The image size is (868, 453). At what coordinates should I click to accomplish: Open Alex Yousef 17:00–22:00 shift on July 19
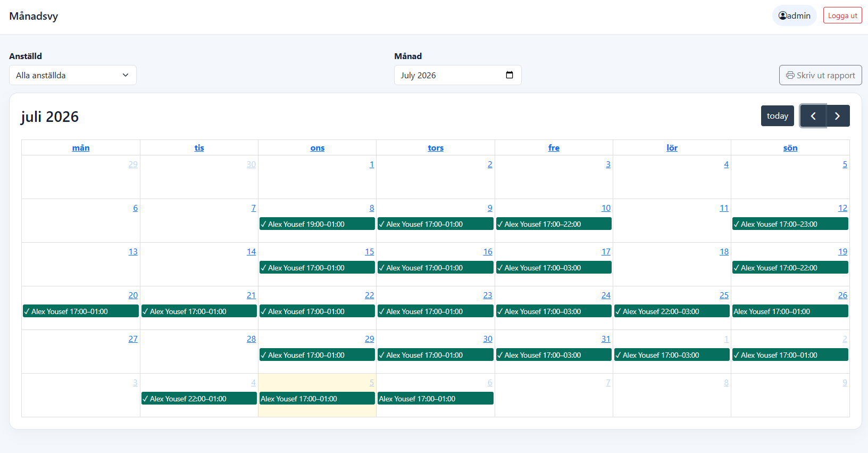tap(790, 268)
